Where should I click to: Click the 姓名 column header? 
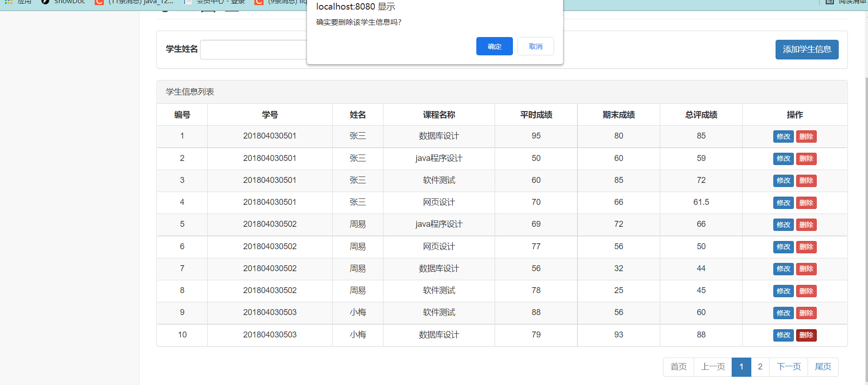coord(358,115)
